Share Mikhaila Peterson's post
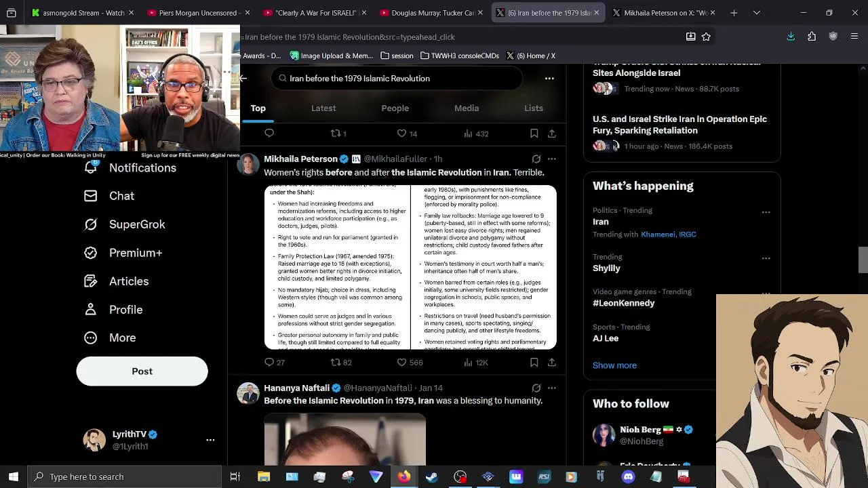 tap(552, 363)
